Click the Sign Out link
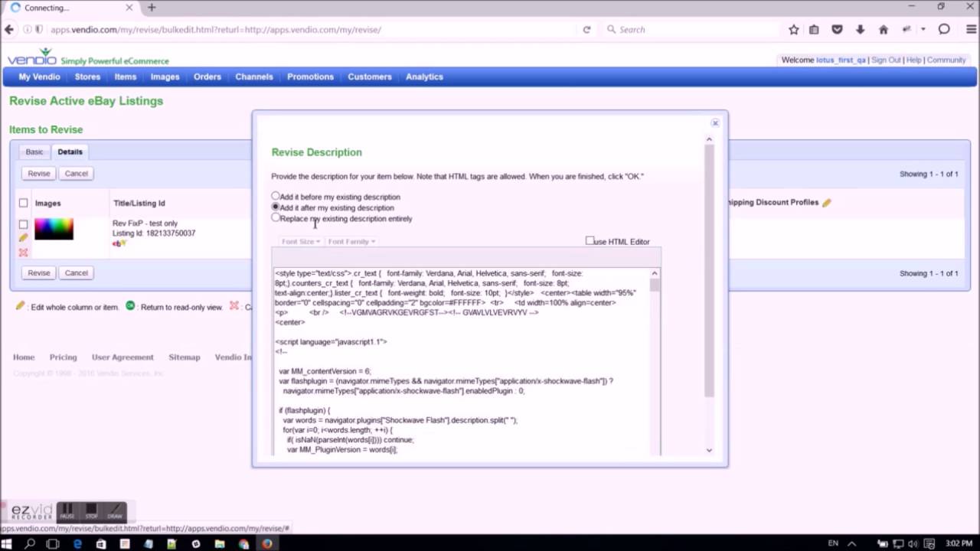Screen dimensions: 980x551 point(886,60)
